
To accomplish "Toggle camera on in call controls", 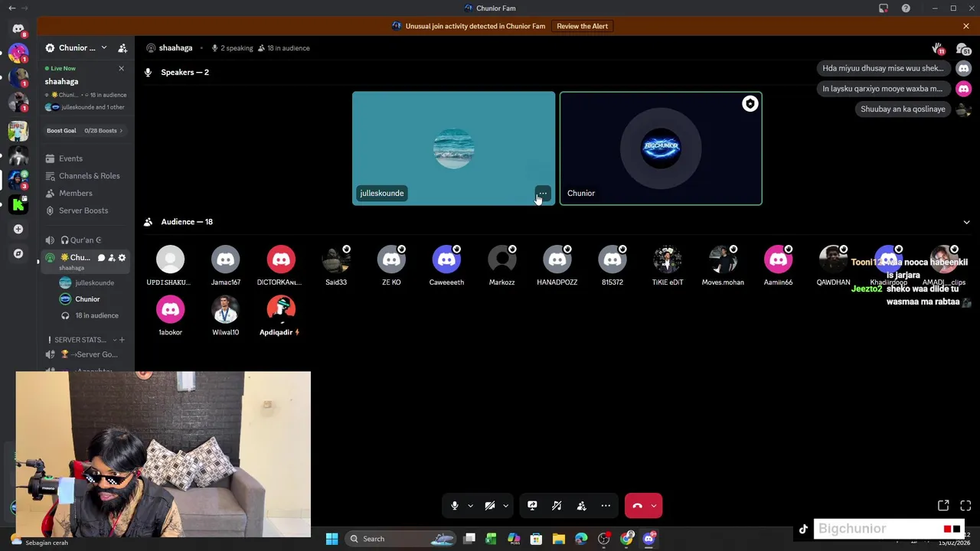I will 490,506.
